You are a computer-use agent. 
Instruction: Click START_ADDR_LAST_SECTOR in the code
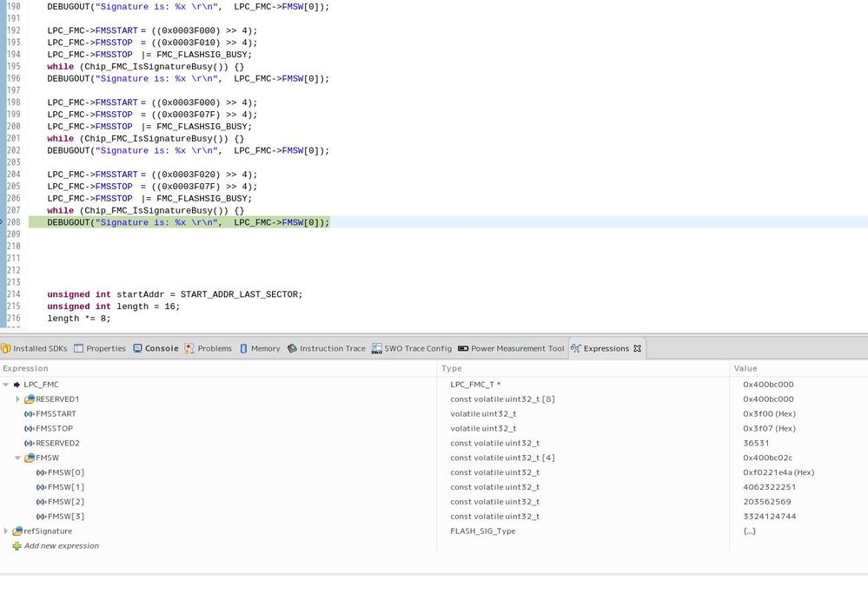(x=239, y=294)
